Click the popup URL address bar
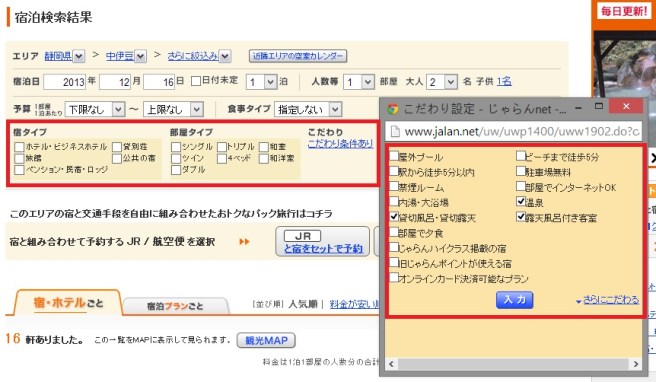 coord(514,132)
